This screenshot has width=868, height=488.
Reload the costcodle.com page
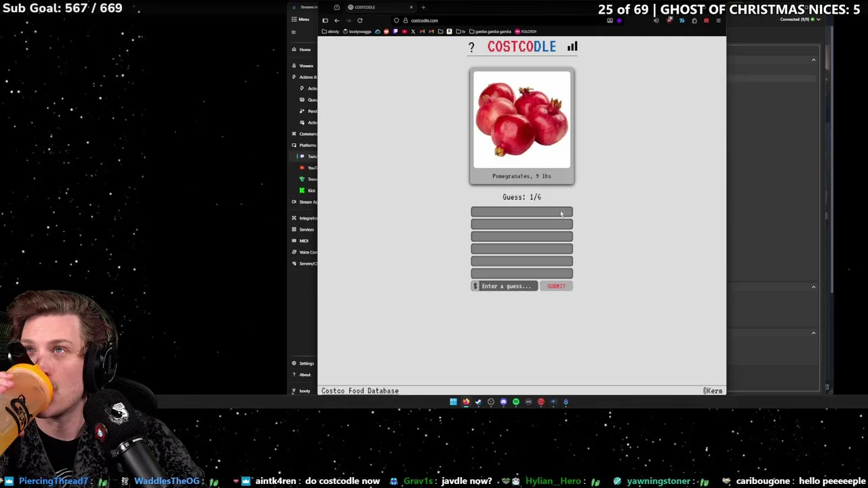(x=360, y=20)
